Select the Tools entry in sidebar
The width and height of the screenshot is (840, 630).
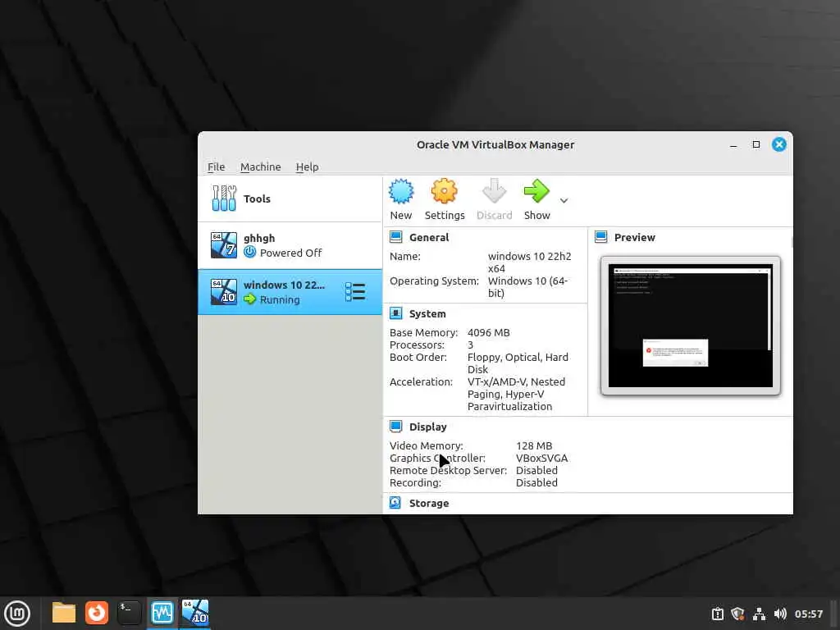[290, 199]
